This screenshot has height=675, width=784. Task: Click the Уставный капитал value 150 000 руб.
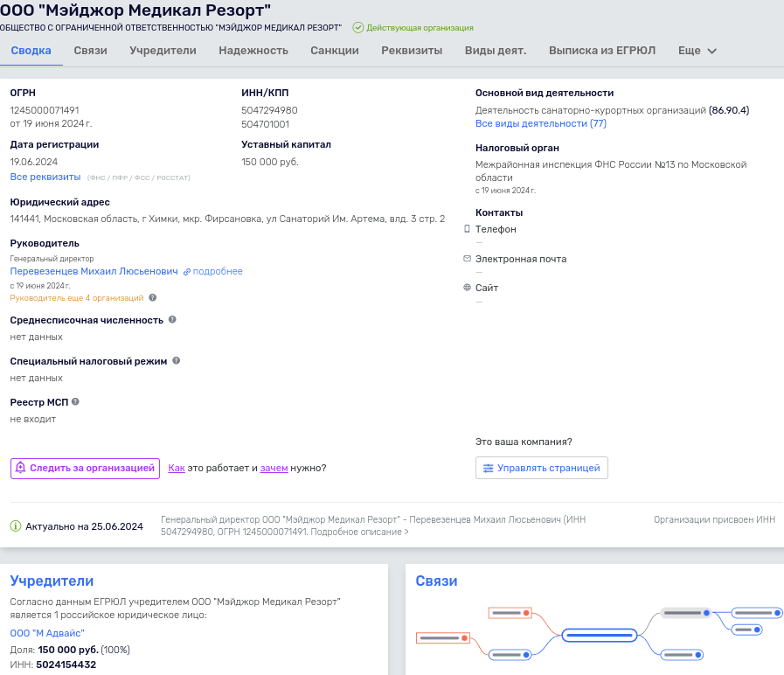pos(270,162)
